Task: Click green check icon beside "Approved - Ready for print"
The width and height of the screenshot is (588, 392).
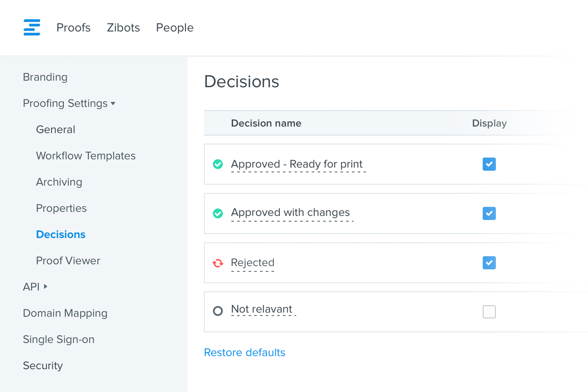Action: pyautogui.click(x=218, y=164)
